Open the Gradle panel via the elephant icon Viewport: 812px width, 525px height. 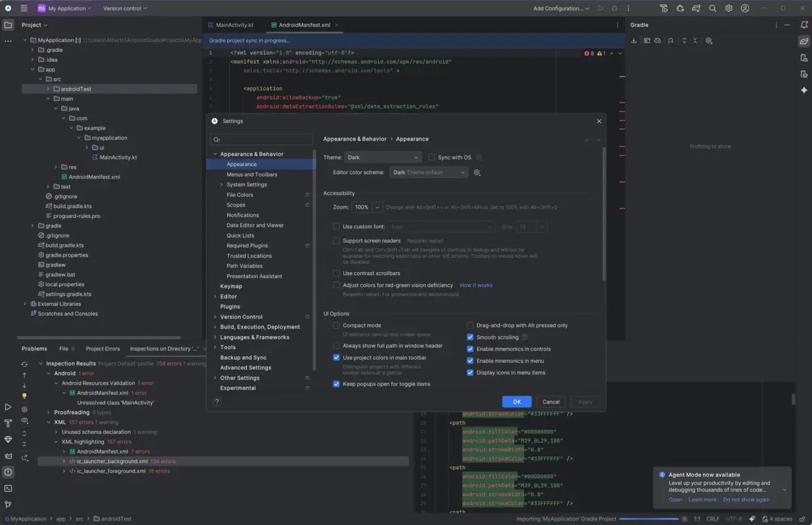(x=804, y=39)
